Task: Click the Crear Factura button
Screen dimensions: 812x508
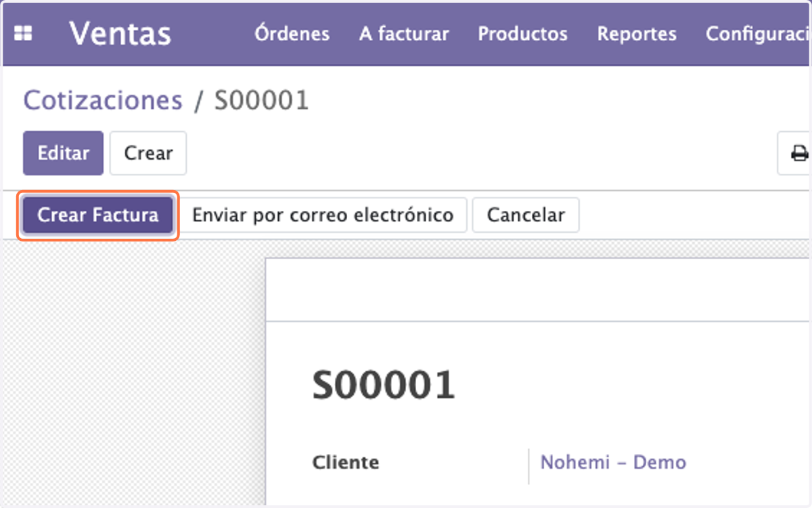Action: (x=97, y=215)
